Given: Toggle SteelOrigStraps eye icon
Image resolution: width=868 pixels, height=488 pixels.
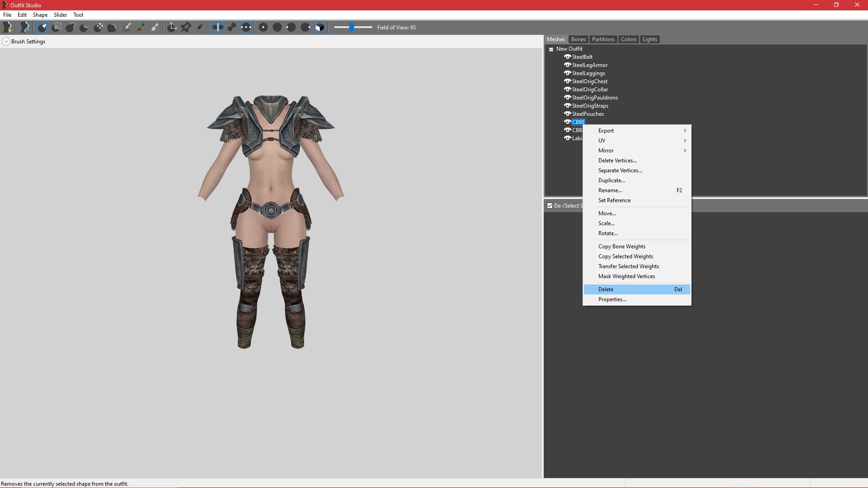Looking at the screenshot, I should (567, 106).
